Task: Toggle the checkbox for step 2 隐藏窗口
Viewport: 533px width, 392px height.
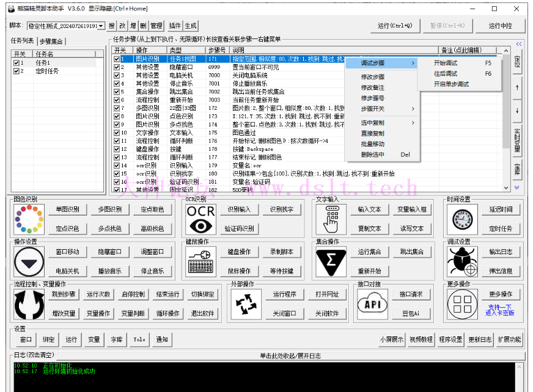Action: pyautogui.click(x=117, y=67)
